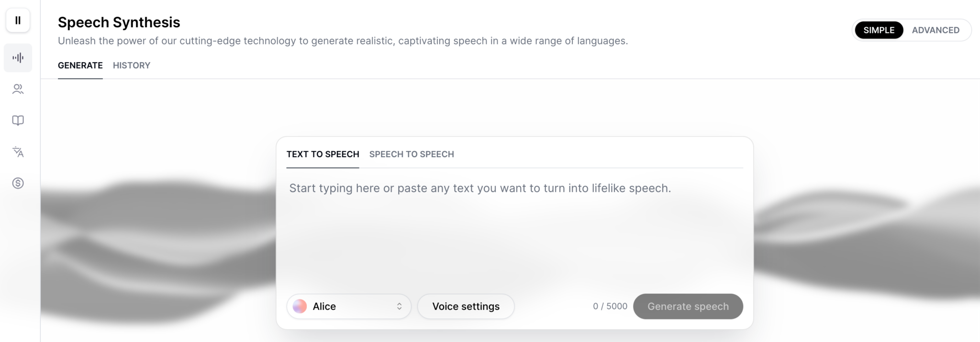Expand voice list via up-down chevron
The height and width of the screenshot is (342, 980).
click(399, 307)
